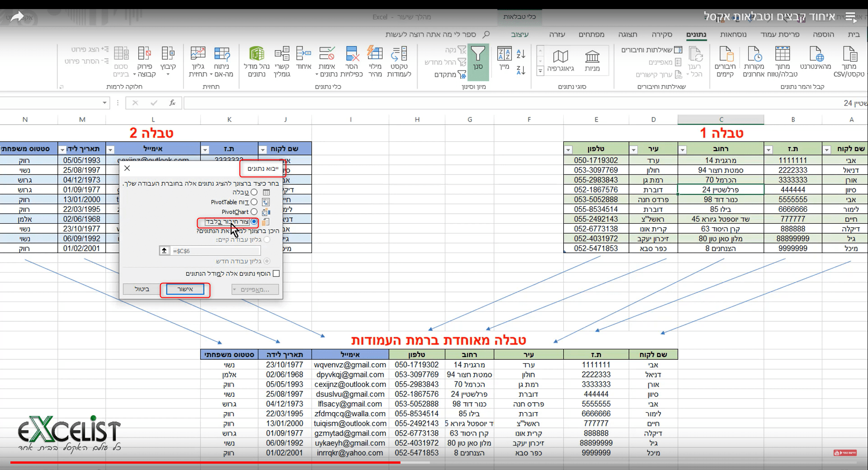The image size is (868, 470).
Task: Click From Table/Range (מתוך טבלה/טווח) icon
Action: (x=783, y=54)
